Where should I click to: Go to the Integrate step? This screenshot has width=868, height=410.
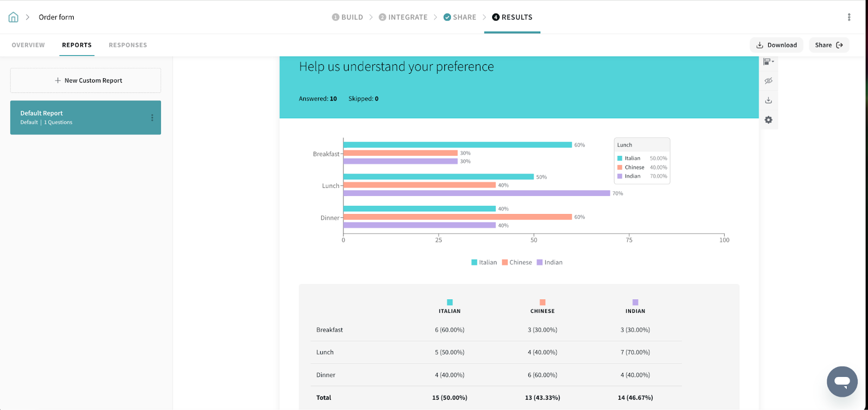pyautogui.click(x=403, y=17)
